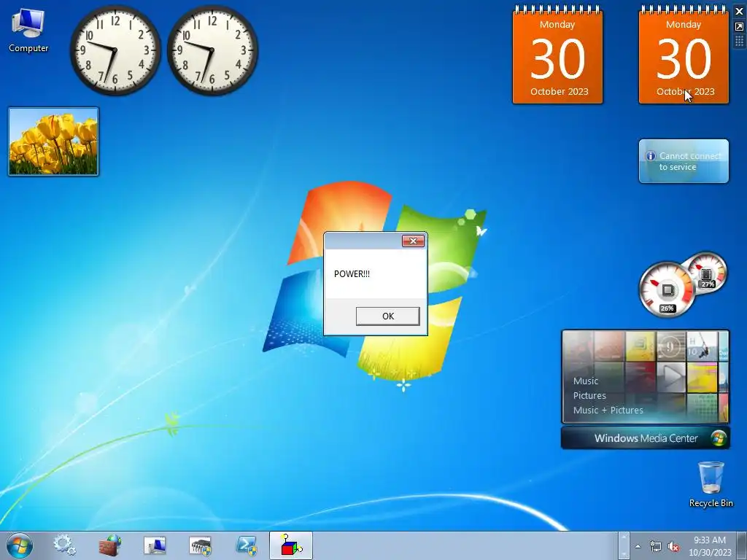Screen dimensions: 747x560
Task: Click the left calendar gadget
Action: 557,55
